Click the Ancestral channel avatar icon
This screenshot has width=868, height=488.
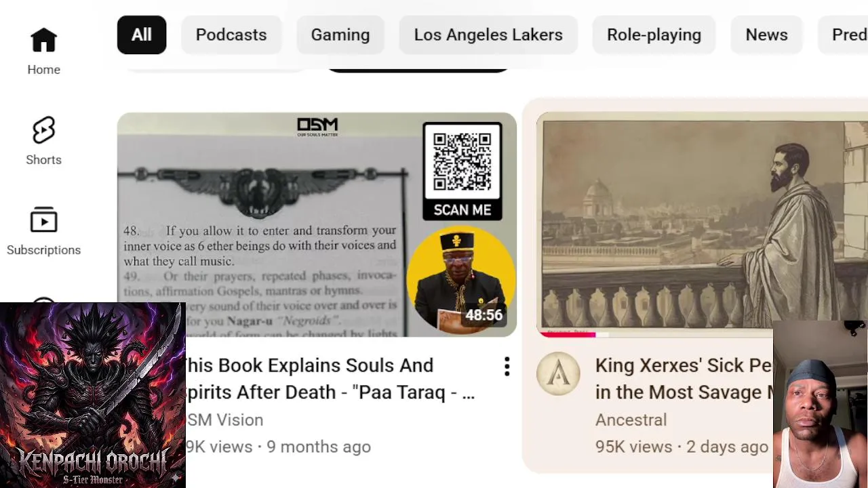(x=558, y=373)
